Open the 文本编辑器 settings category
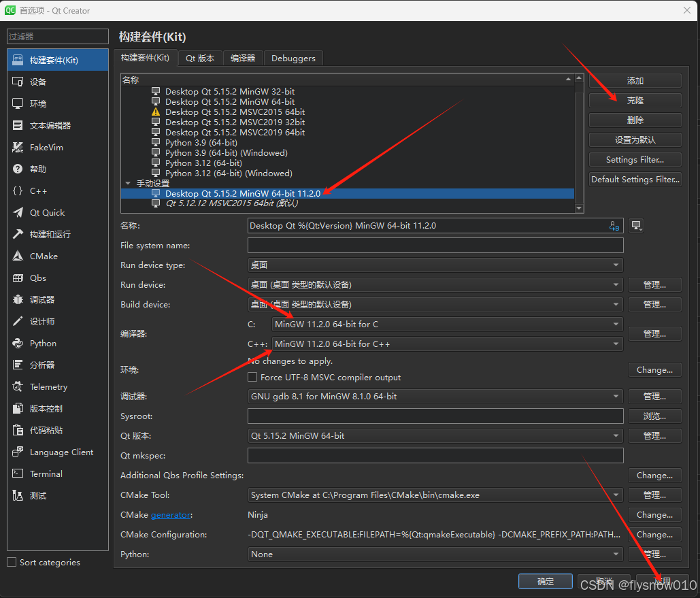Screen dimensions: 700x598 point(58,125)
